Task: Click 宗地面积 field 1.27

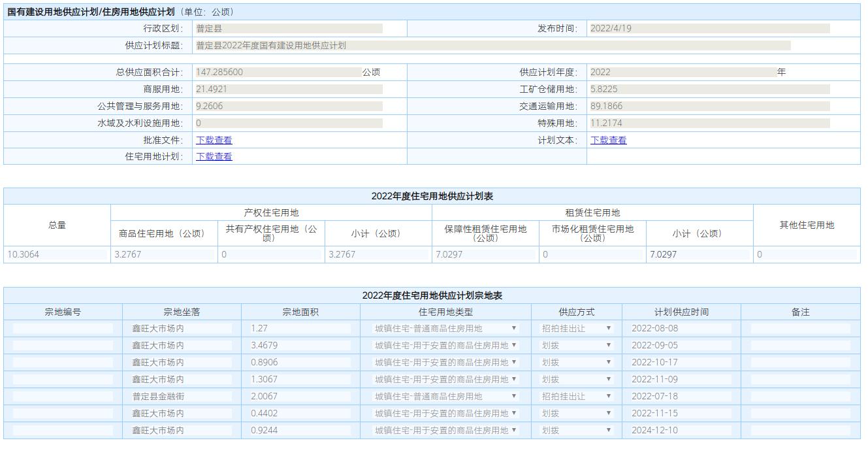Action: pos(300,328)
